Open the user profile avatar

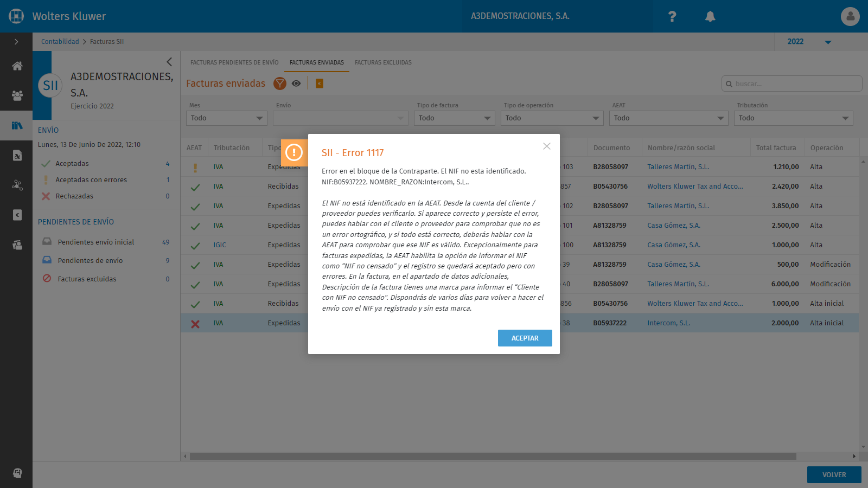click(x=850, y=16)
